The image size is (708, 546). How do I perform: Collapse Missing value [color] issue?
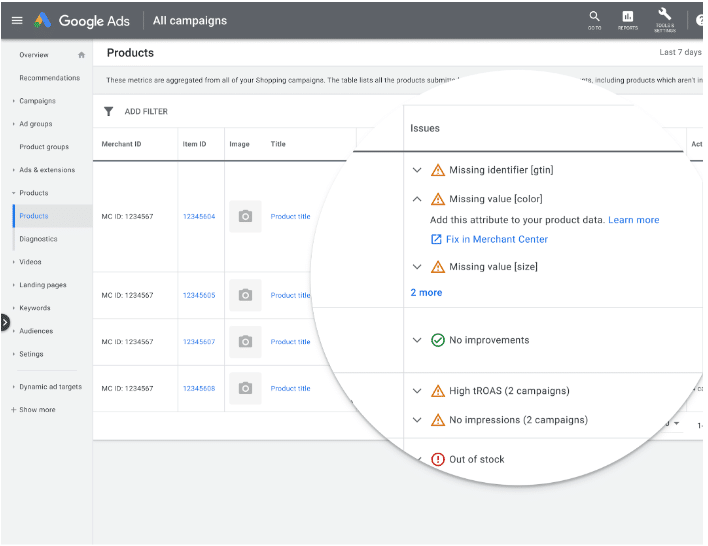[417, 199]
